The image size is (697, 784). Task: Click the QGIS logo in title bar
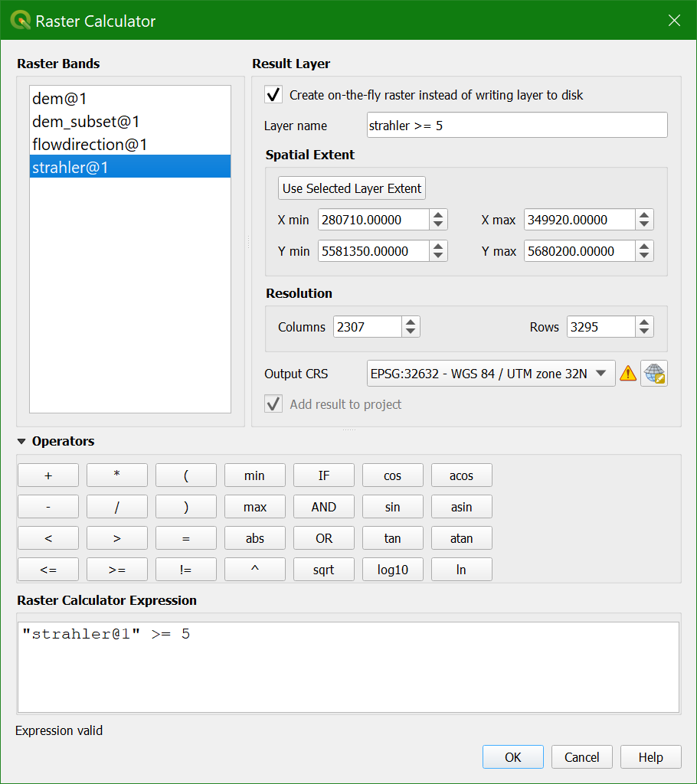pos(21,21)
